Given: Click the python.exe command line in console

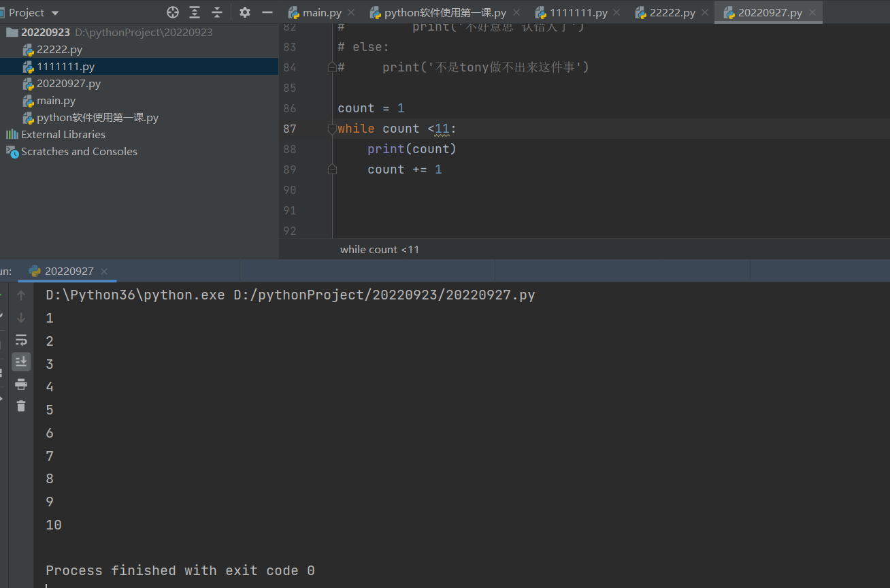Looking at the screenshot, I should click(x=291, y=295).
